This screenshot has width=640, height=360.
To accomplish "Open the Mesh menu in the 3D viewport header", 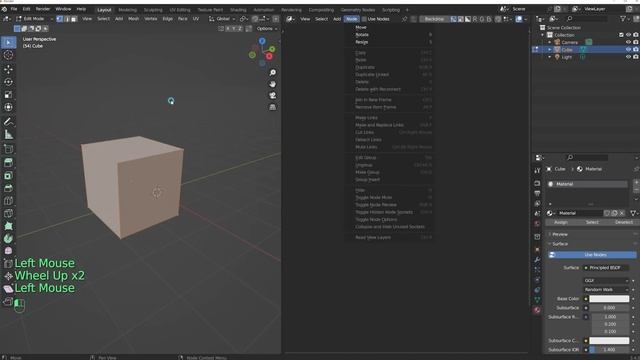I will pyautogui.click(x=133, y=19).
